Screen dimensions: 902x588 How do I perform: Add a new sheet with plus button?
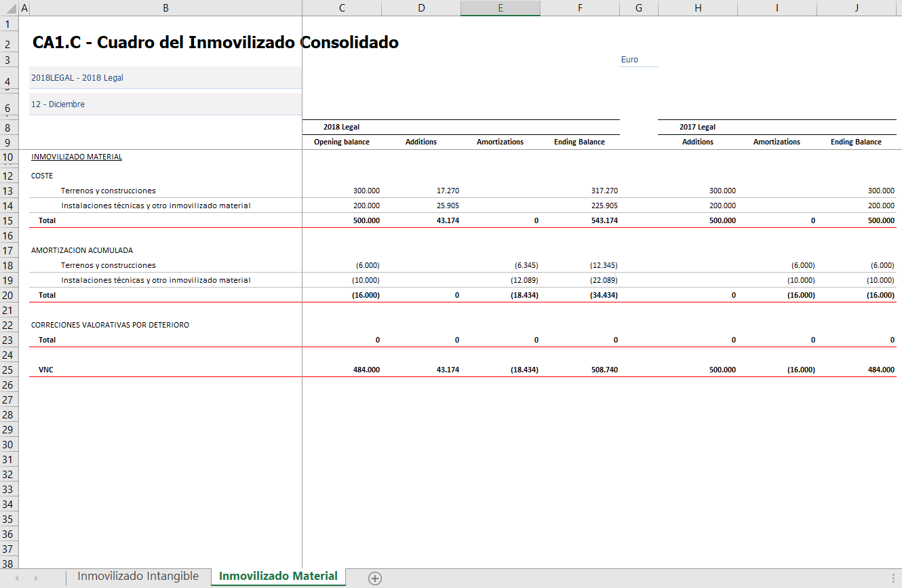tap(375, 578)
